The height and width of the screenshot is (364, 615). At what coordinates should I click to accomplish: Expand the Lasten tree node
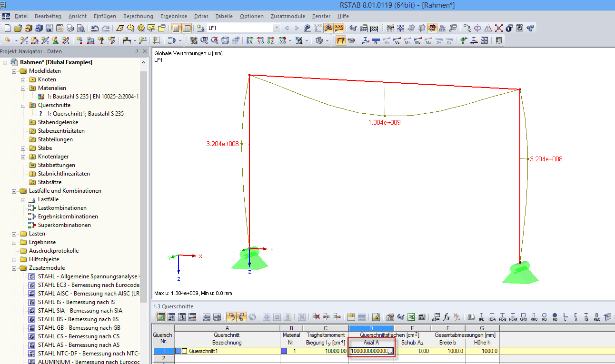point(14,234)
